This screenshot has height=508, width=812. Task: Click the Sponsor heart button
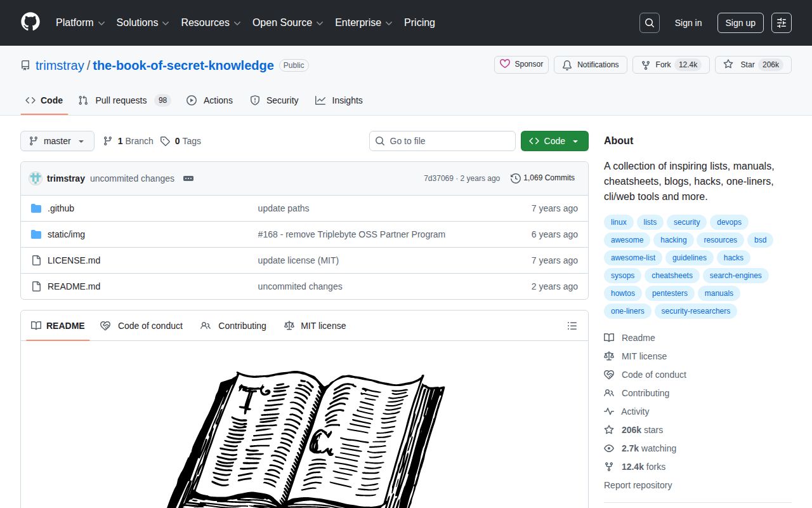(x=521, y=64)
